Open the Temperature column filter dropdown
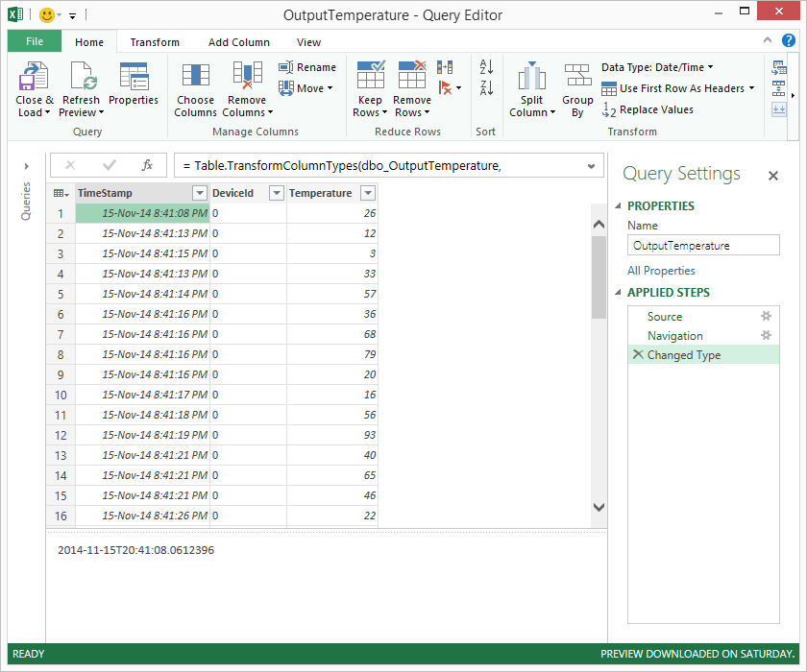Screen dimensions: 807x672 366,193
